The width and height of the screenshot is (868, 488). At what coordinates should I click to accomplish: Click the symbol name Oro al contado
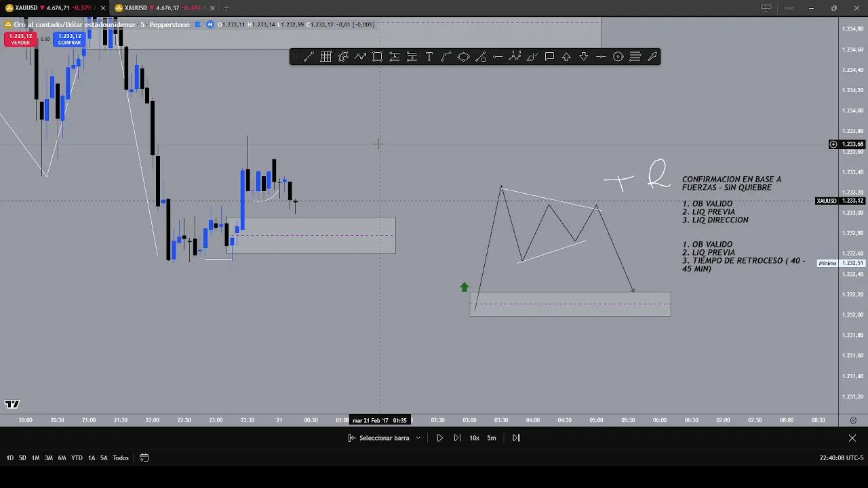click(x=74, y=24)
